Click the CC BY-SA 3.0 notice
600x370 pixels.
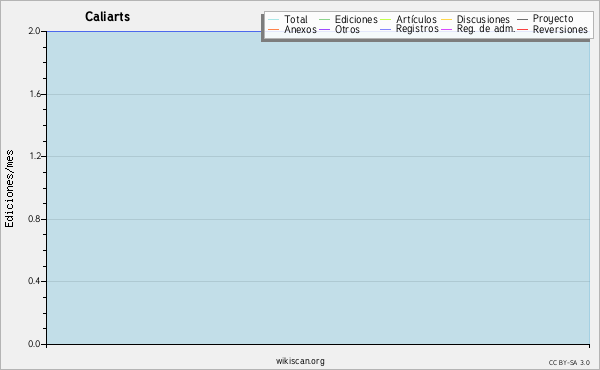(x=569, y=362)
